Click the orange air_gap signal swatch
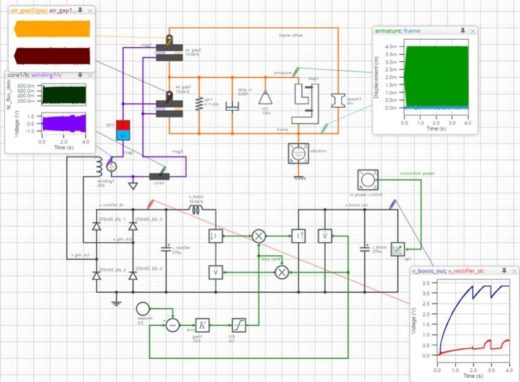 [52, 29]
